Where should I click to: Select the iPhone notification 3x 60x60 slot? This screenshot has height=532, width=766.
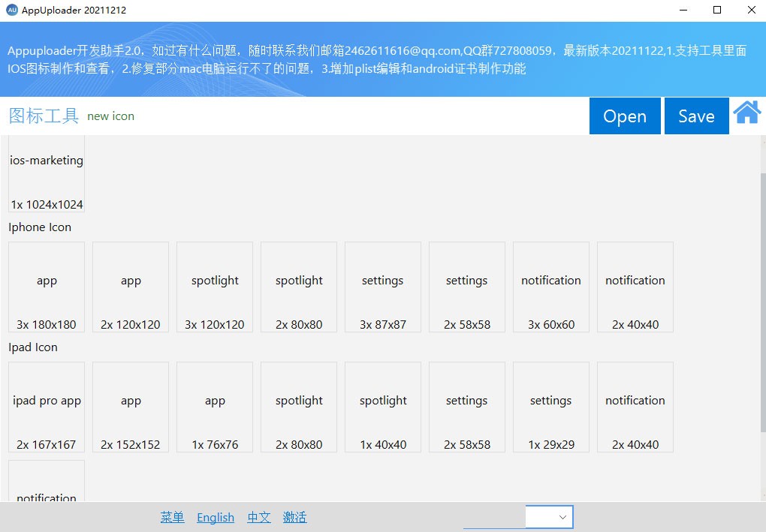point(551,287)
